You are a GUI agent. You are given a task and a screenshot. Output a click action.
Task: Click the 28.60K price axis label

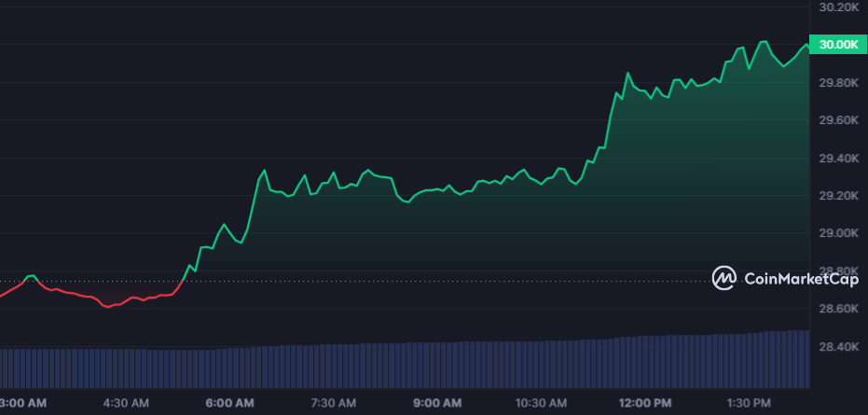837,309
